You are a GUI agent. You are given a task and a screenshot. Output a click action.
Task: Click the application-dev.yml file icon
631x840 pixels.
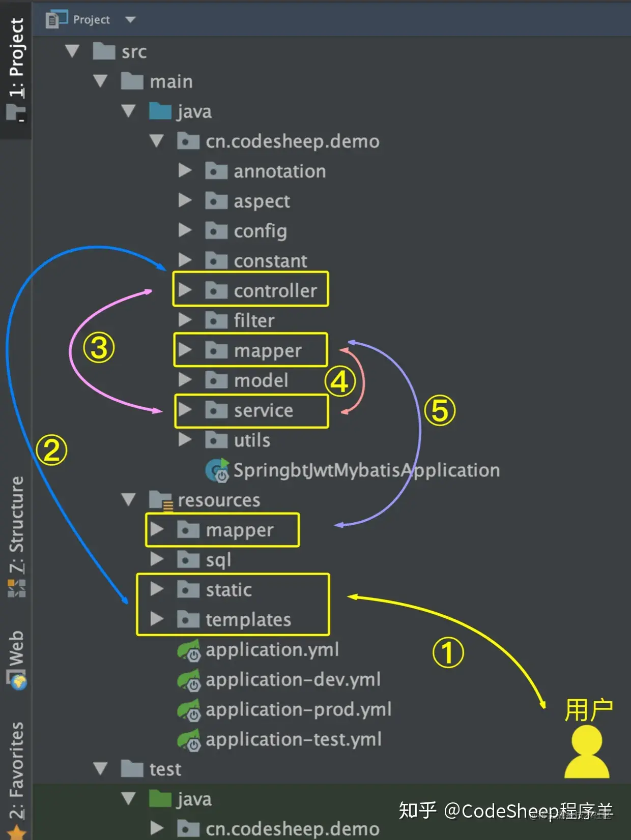pos(189,680)
